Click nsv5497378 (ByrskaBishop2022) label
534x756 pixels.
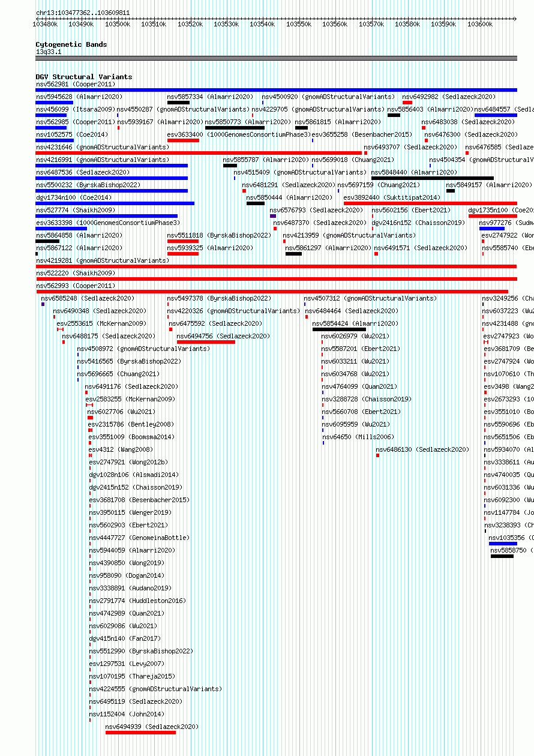tap(220, 298)
